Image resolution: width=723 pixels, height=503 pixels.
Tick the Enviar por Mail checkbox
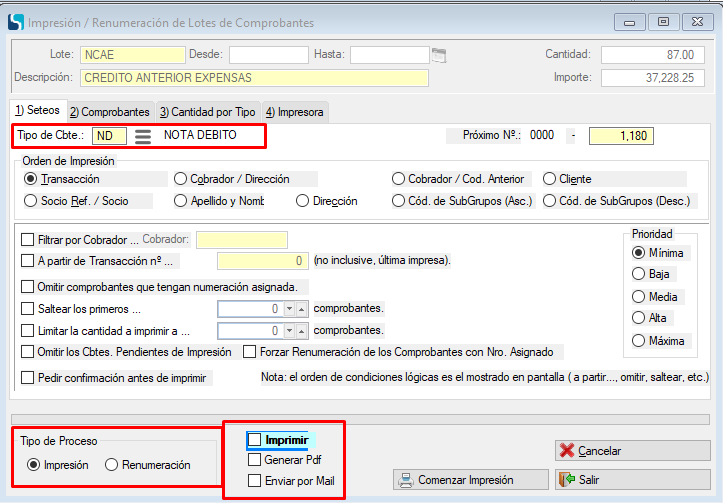pos(255,481)
